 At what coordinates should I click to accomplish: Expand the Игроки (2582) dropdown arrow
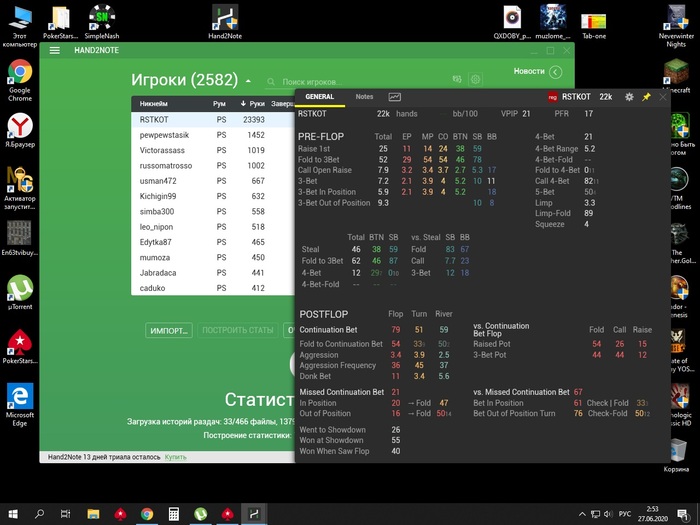(248, 81)
